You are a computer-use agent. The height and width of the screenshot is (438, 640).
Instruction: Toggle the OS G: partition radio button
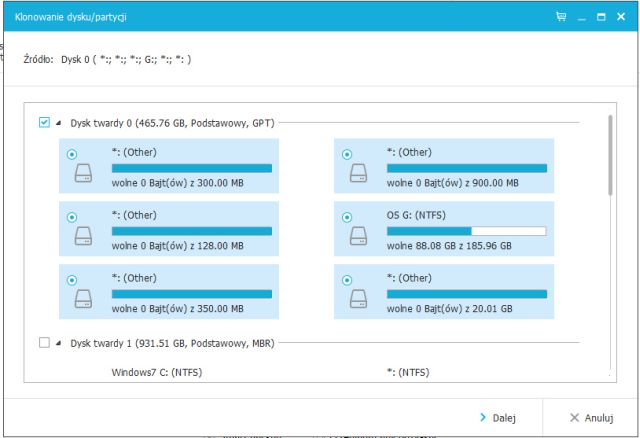(x=347, y=216)
